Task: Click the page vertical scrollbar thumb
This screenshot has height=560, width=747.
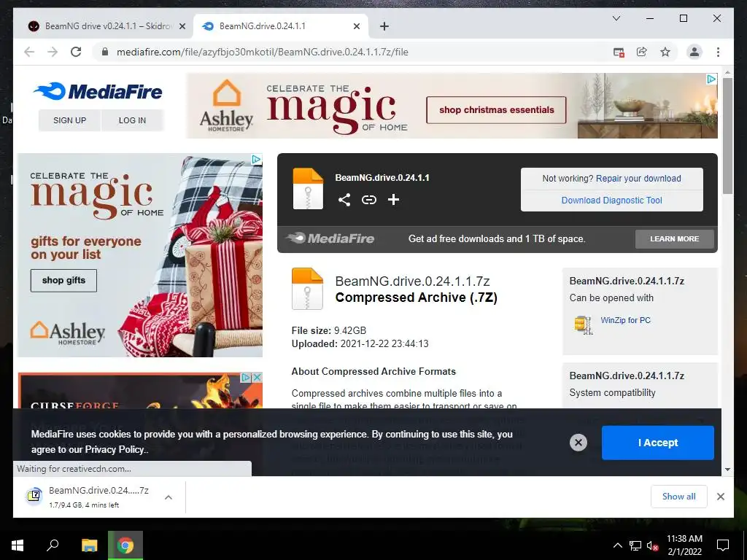Action: click(x=727, y=135)
